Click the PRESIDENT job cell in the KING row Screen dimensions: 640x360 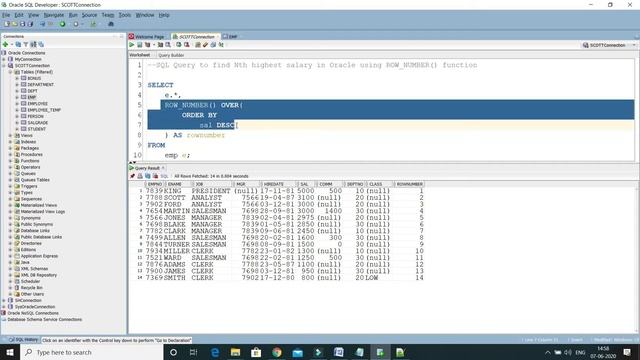pyautogui.click(x=211, y=191)
